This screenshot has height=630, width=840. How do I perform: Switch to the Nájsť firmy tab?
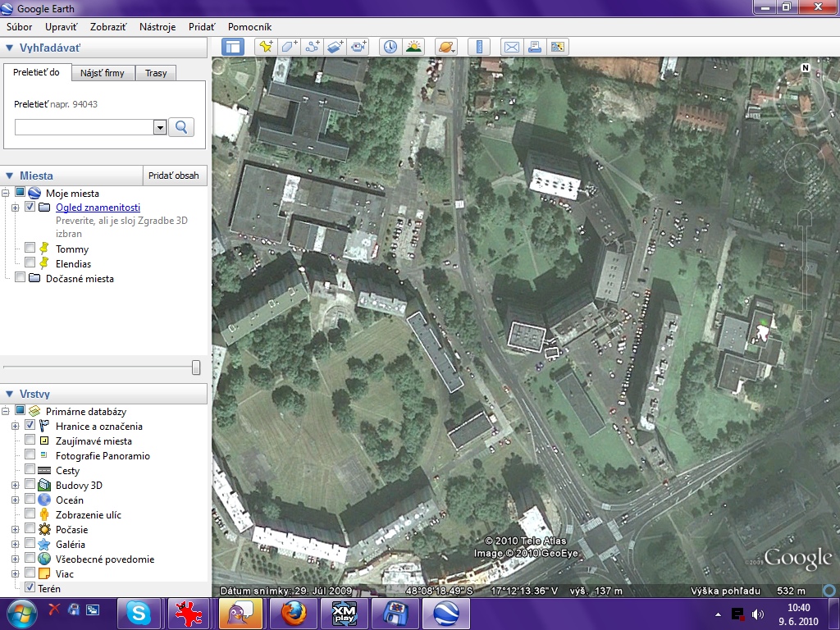coord(103,73)
